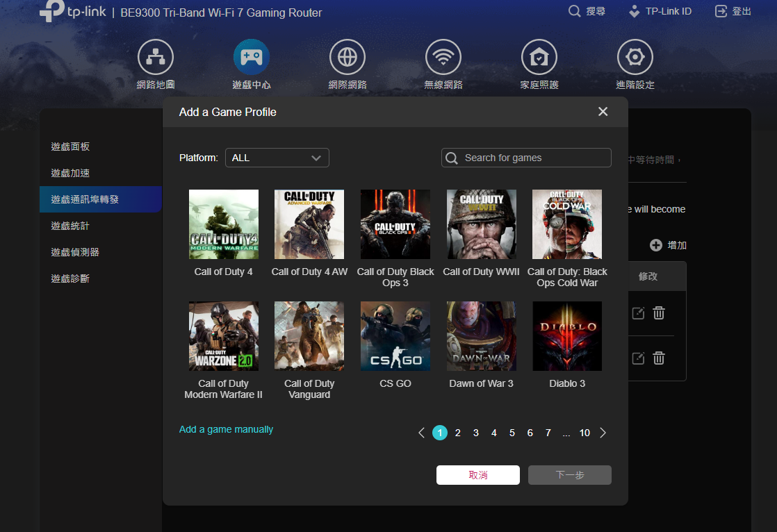Close the Add a Game Profile dialog
Image resolution: width=777 pixels, height=532 pixels.
pos(603,111)
